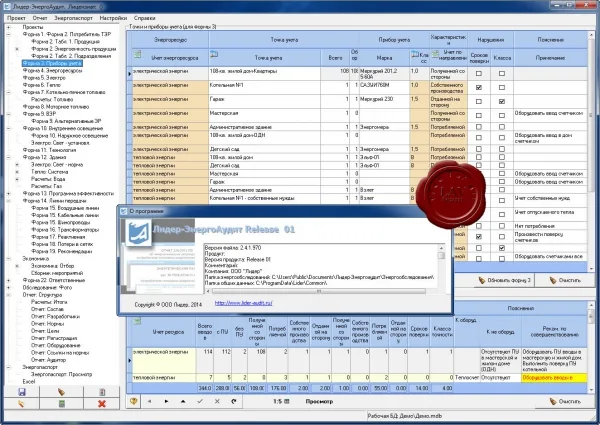600x425 pixels.
Task: Collapse Форма 1. Форма 2. Потребитель ТЭР node
Action: click(8, 34)
